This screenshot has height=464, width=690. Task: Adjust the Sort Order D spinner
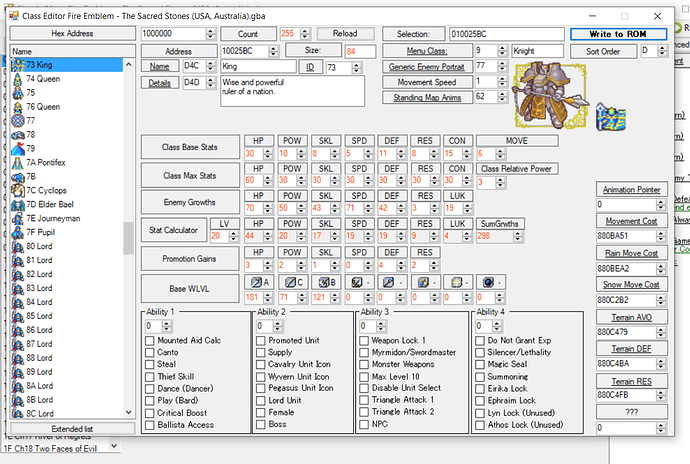662,51
